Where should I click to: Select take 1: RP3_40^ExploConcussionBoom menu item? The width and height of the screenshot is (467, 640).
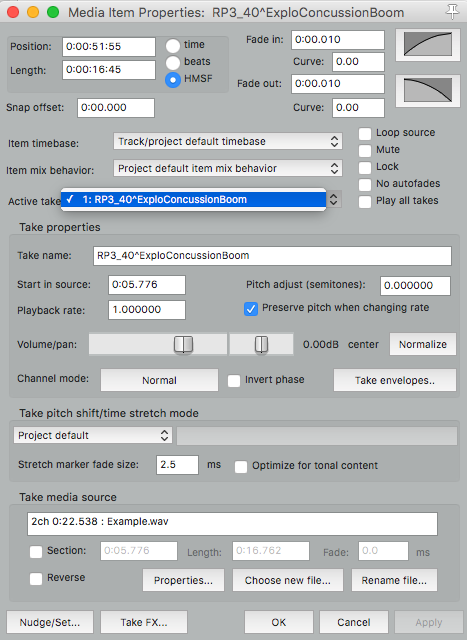(x=193, y=200)
